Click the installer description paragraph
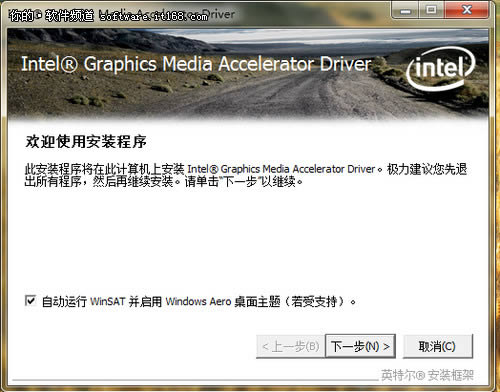Screen dimensions: 500x392 click(x=246, y=175)
